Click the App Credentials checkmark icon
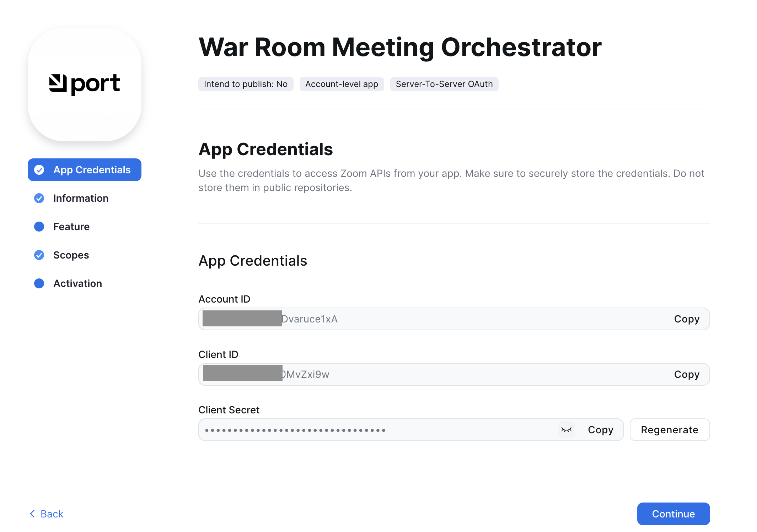Image resolution: width=757 pixels, height=532 pixels. pos(39,170)
